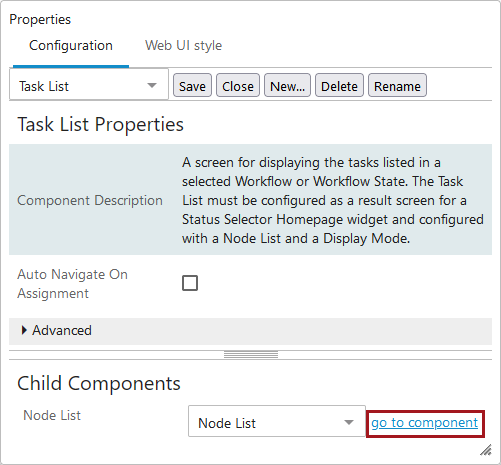Click the Task List dropdown arrow icon

click(152, 85)
